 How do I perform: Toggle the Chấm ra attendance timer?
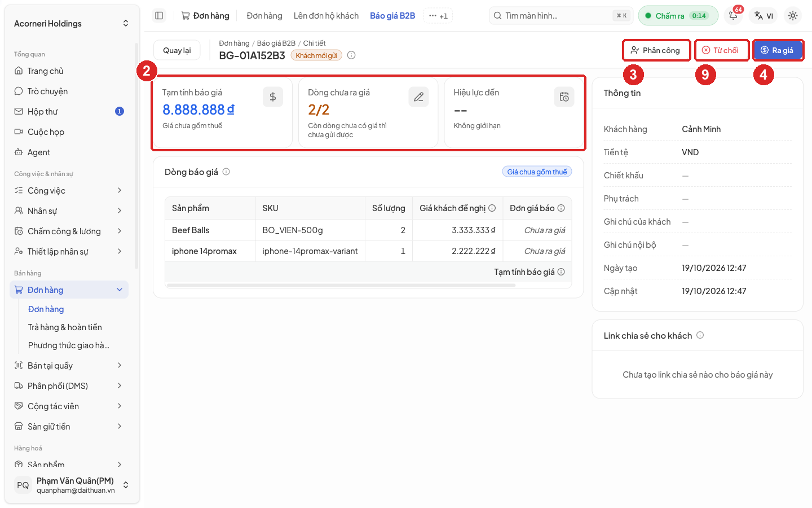pos(678,16)
